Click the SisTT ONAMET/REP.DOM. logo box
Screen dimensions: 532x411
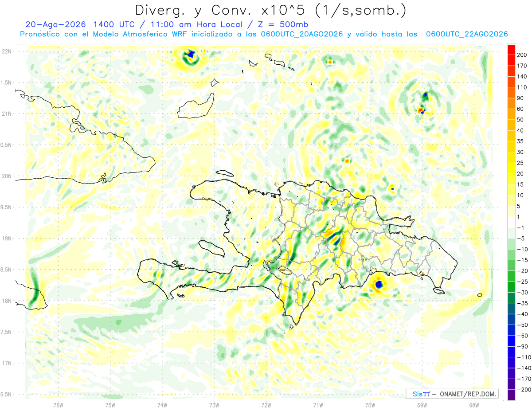coord(452,394)
